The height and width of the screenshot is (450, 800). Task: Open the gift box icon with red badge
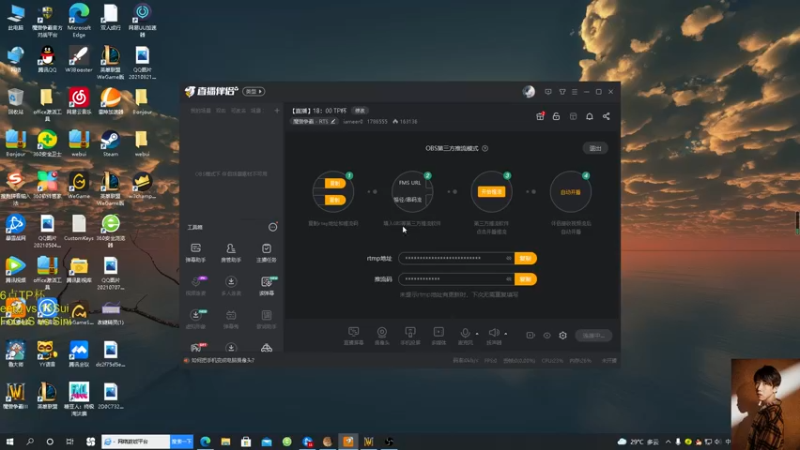(540, 116)
